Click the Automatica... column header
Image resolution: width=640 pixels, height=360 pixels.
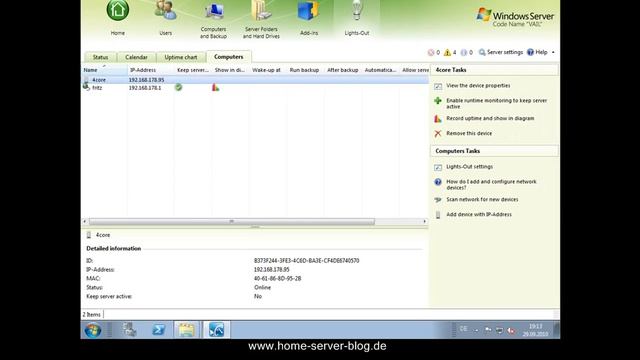click(380, 70)
